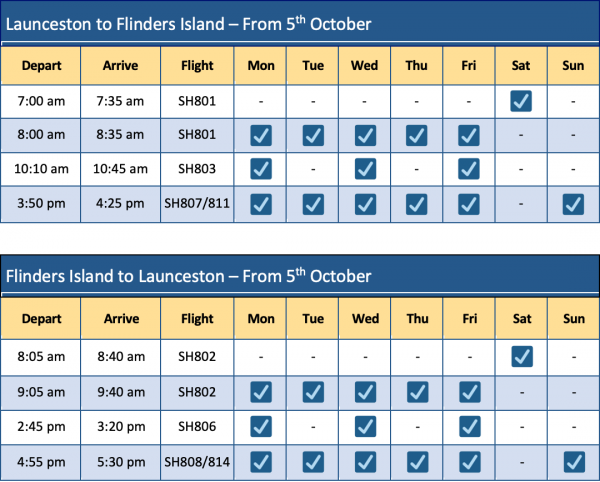Click the 7:35 am arrival time

[x=120, y=101]
